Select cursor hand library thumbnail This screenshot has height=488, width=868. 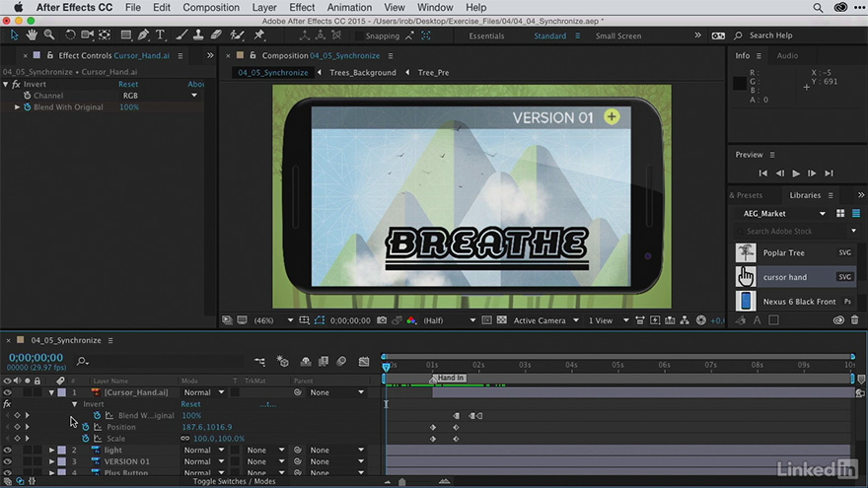746,277
